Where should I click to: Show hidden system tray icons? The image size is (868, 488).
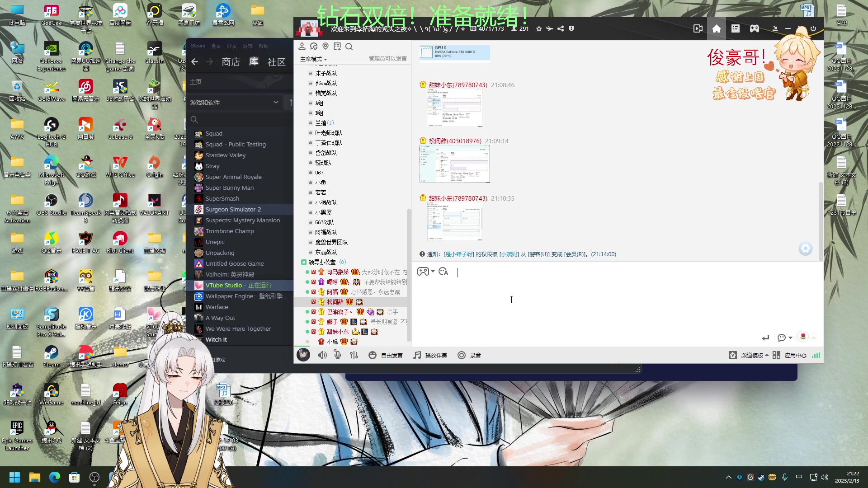[728, 477]
